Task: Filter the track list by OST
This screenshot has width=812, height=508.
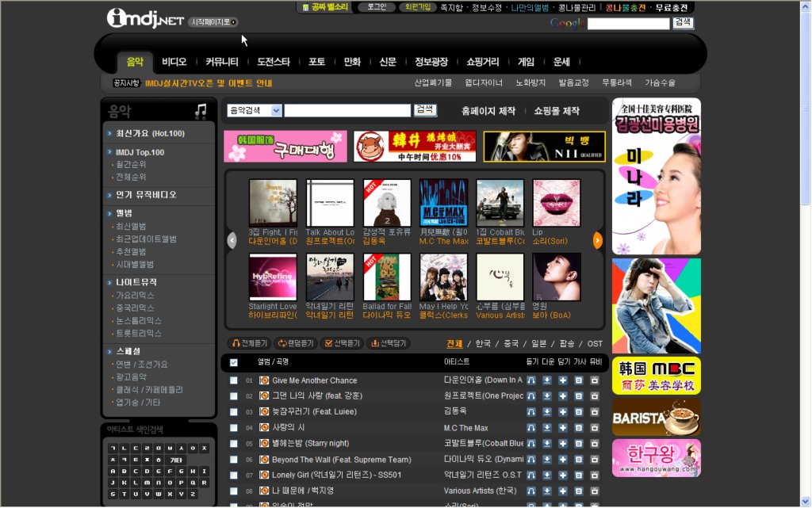Action: [595, 343]
